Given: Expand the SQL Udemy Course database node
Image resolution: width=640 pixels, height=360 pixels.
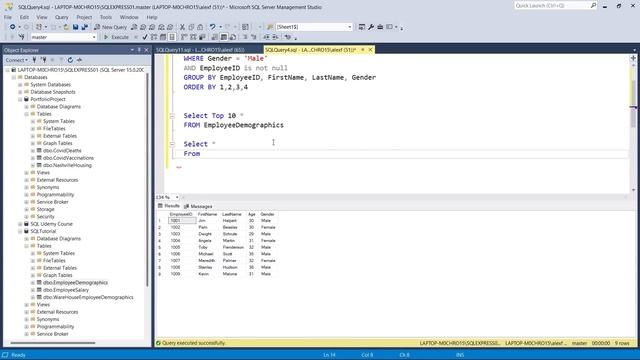Looking at the screenshot, I should pyautogui.click(x=20, y=224).
